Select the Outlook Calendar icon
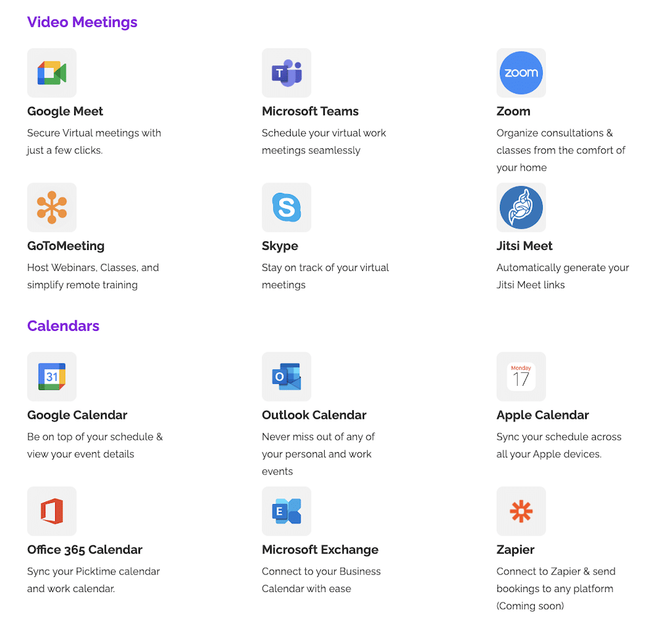This screenshot has height=636, width=672. [x=286, y=377]
